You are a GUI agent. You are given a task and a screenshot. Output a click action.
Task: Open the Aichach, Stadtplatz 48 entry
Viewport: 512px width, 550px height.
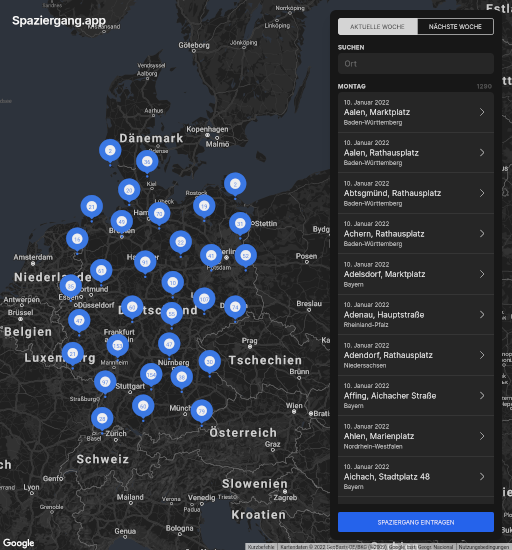coord(416,476)
